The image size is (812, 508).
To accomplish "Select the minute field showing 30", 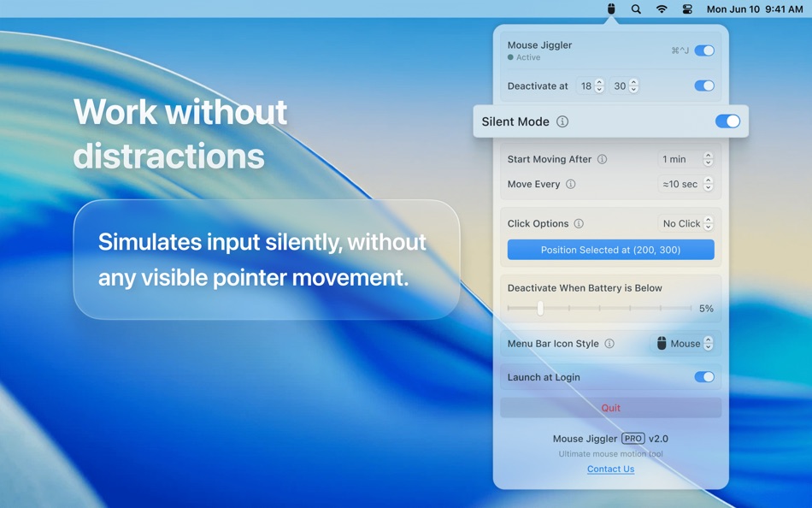I will point(620,86).
